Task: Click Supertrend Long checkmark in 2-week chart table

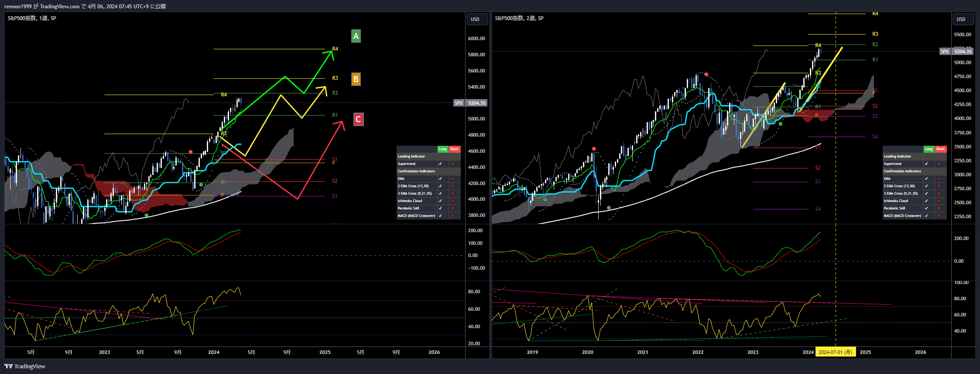Action: tap(926, 164)
